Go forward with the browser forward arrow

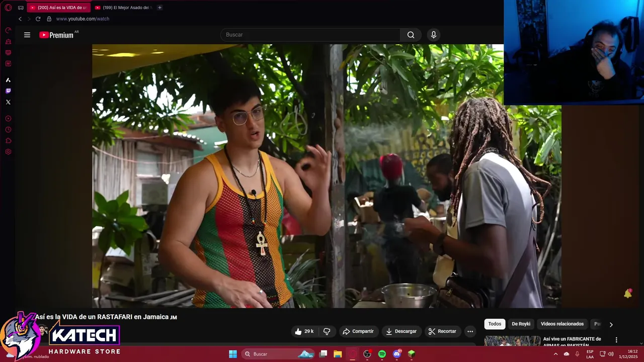click(29, 19)
